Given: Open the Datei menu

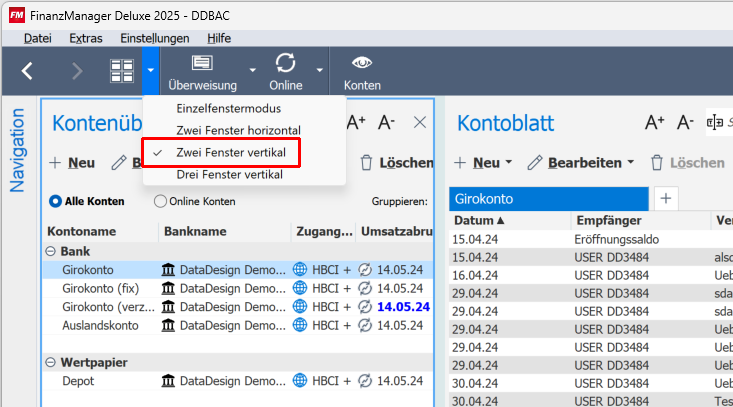Looking at the screenshot, I should coord(37,38).
